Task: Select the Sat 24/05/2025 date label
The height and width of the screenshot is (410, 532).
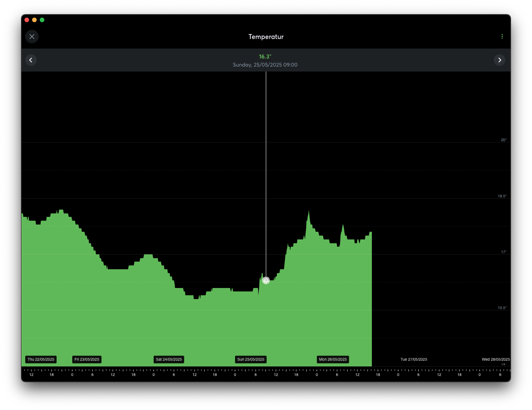Action: pyautogui.click(x=169, y=360)
